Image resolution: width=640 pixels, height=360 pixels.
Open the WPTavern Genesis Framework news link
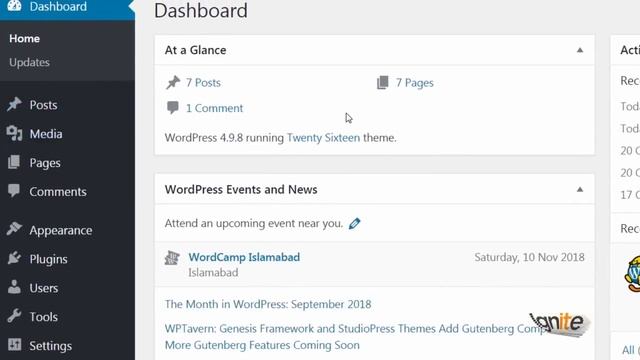pos(354,337)
